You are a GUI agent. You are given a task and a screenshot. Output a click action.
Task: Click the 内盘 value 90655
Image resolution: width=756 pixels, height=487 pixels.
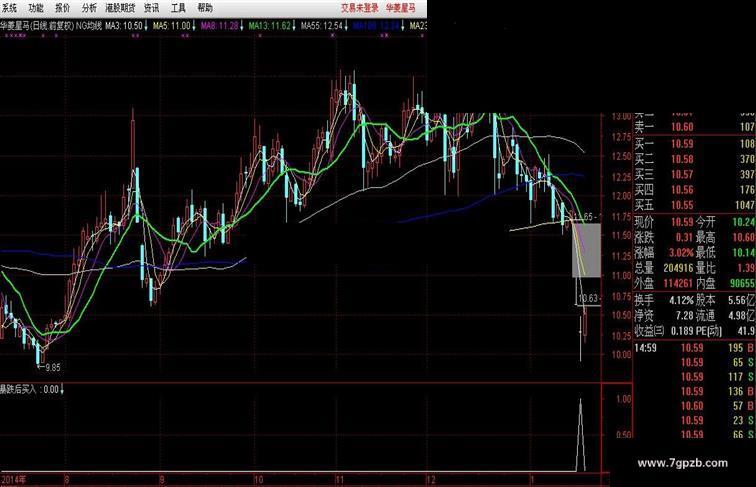tap(743, 284)
